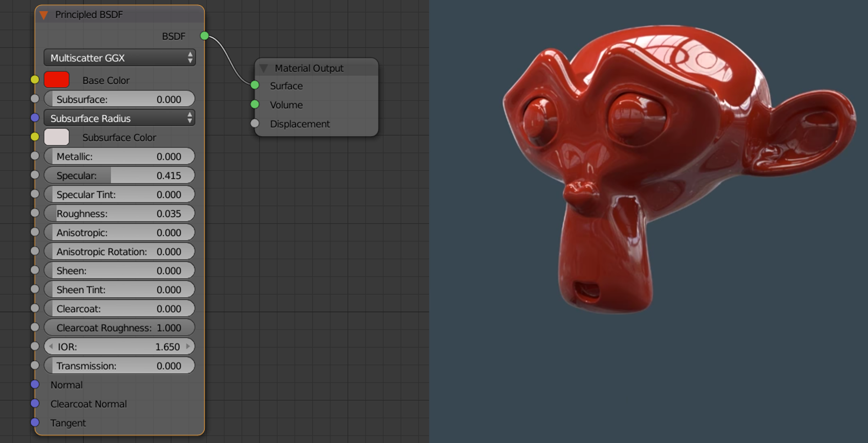Open the red Base Color swatch
Image resolution: width=868 pixels, height=443 pixels.
(57, 80)
